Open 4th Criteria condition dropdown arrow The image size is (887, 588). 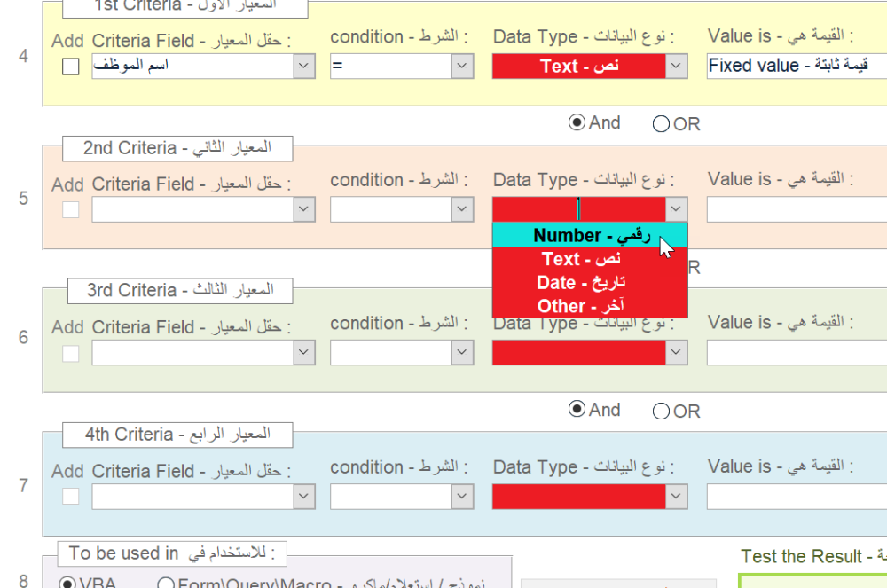pyautogui.click(x=462, y=497)
